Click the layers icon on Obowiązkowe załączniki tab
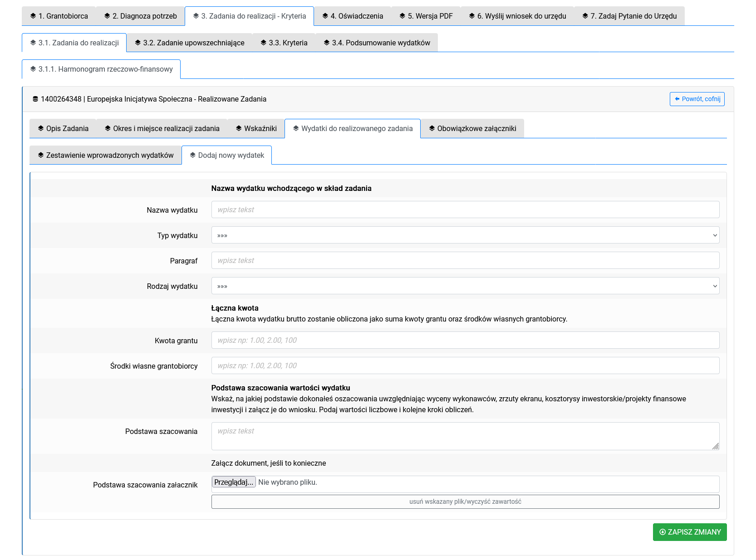Screen dimensions: 756x560 (432, 128)
